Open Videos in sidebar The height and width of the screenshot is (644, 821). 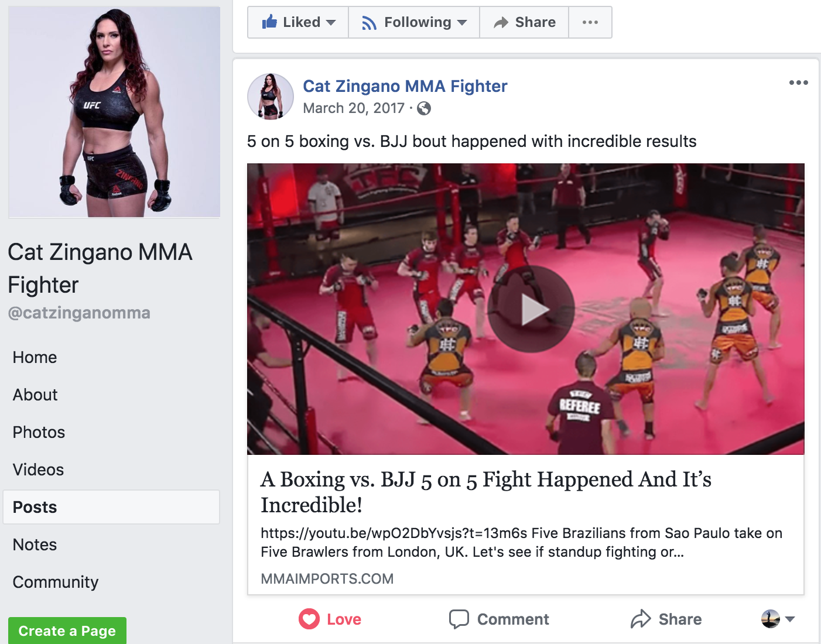[38, 470]
